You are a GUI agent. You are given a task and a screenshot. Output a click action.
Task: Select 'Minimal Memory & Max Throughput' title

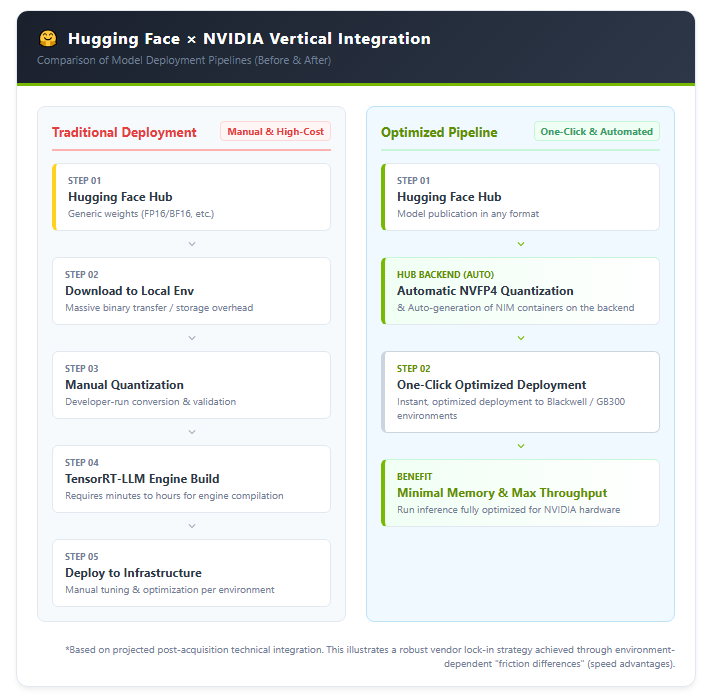point(502,493)
